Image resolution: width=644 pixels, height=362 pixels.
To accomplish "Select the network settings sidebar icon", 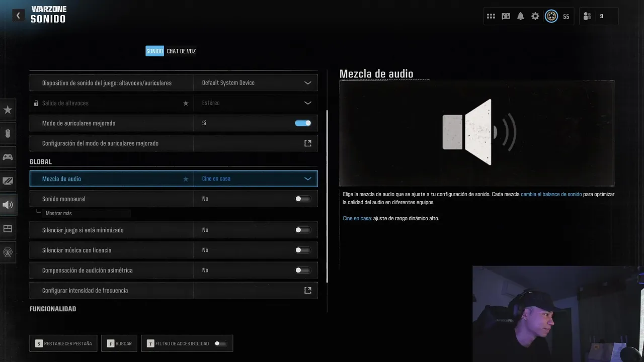I will pyautogui.click(x=8, y=252).
